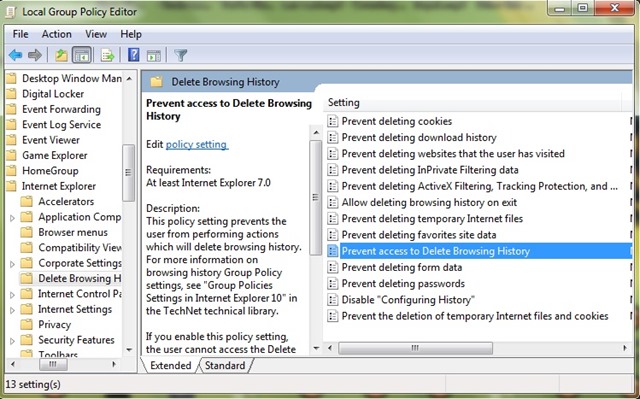Click the folder icon next to Digital Locker
The image size is (640, 399).
pyautogui.click(x=11, y=94)
